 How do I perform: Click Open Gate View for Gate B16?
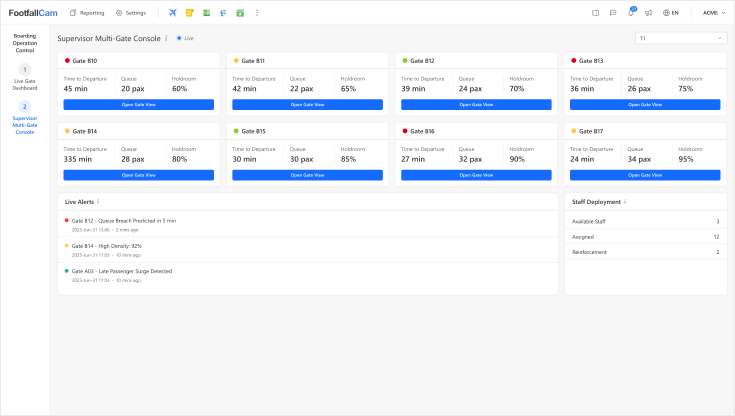coord(476,175)
